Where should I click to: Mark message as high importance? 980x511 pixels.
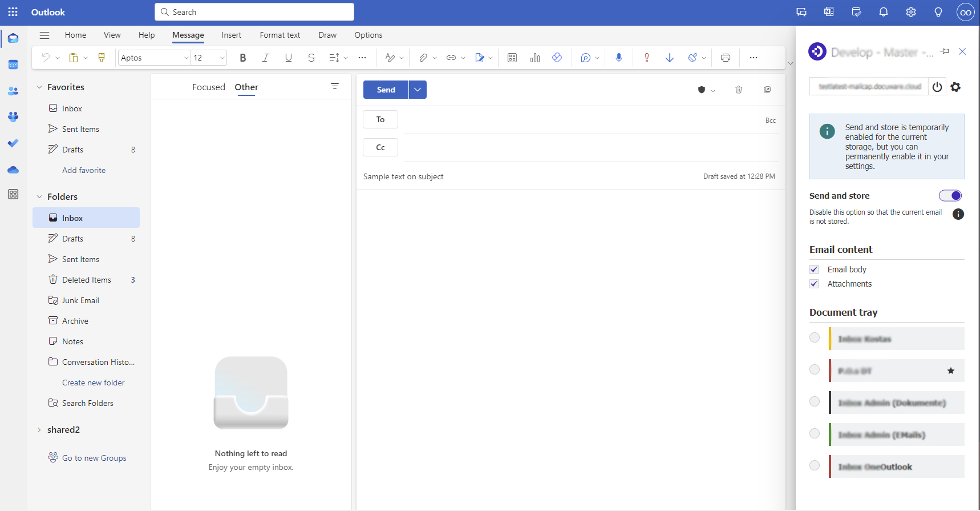(646, 58)
